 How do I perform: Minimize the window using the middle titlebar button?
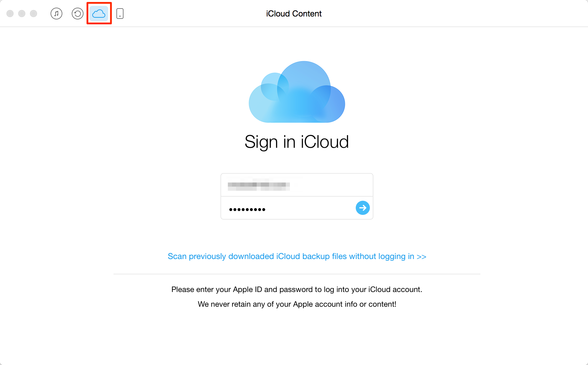(22, 14)
